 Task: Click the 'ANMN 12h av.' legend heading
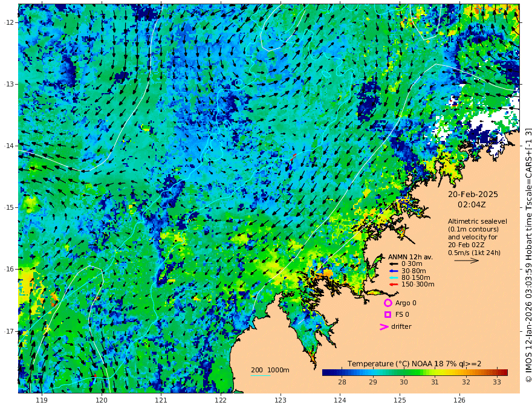[x=410, y=257]
